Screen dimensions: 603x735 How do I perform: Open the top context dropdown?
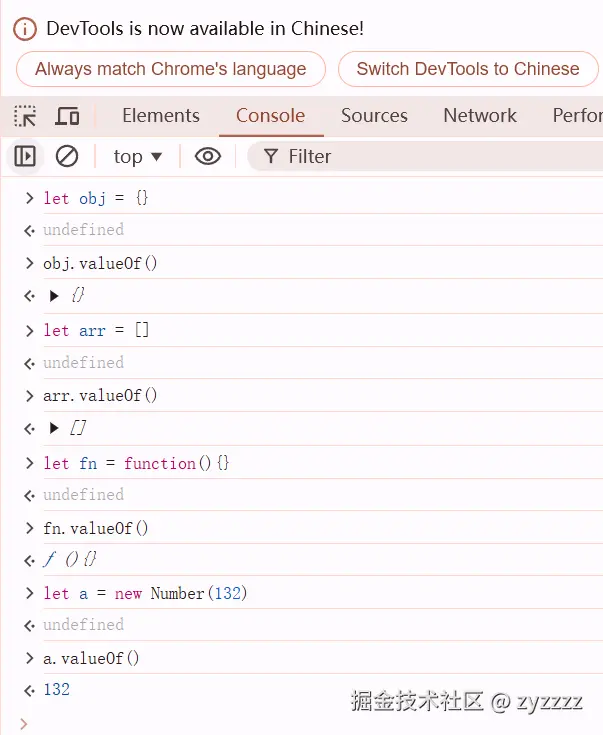pyautogui.click(x=138, y=156)
